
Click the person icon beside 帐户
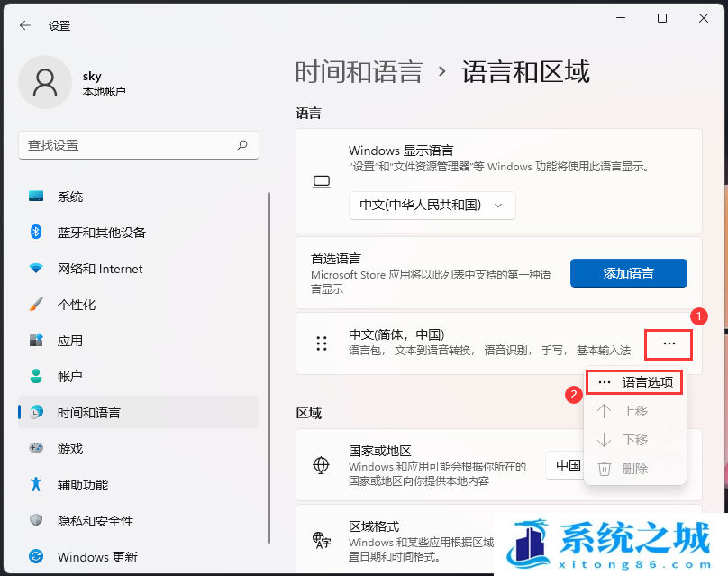tap(36, 376)
